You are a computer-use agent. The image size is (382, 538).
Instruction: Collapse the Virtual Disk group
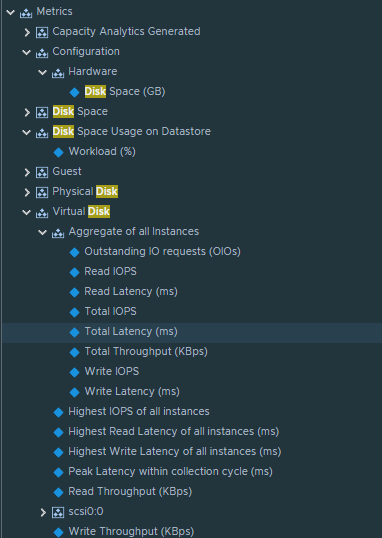[x=26, y=212]
